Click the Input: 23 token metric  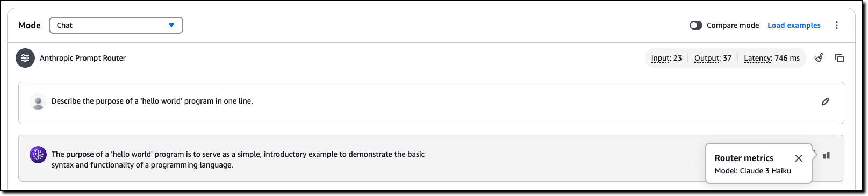point(666,58)
